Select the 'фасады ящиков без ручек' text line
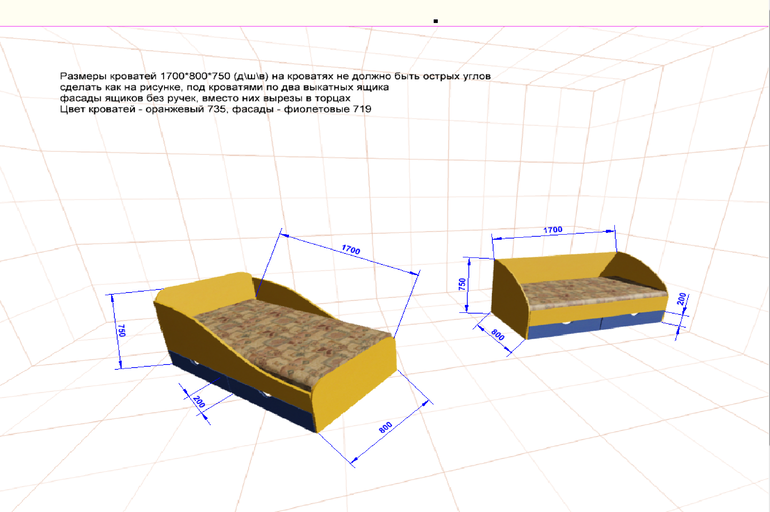 205,98
